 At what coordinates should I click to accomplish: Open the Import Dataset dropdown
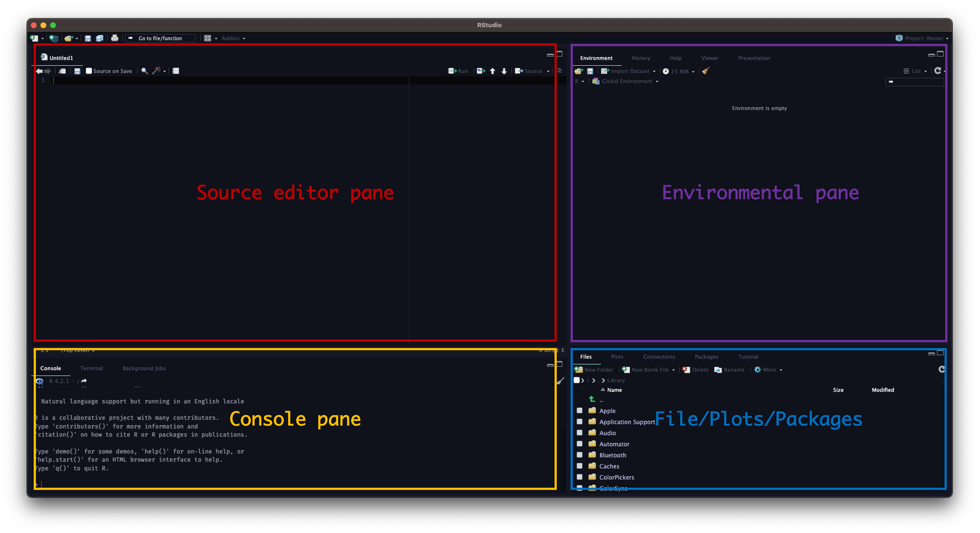pos(630,71)
